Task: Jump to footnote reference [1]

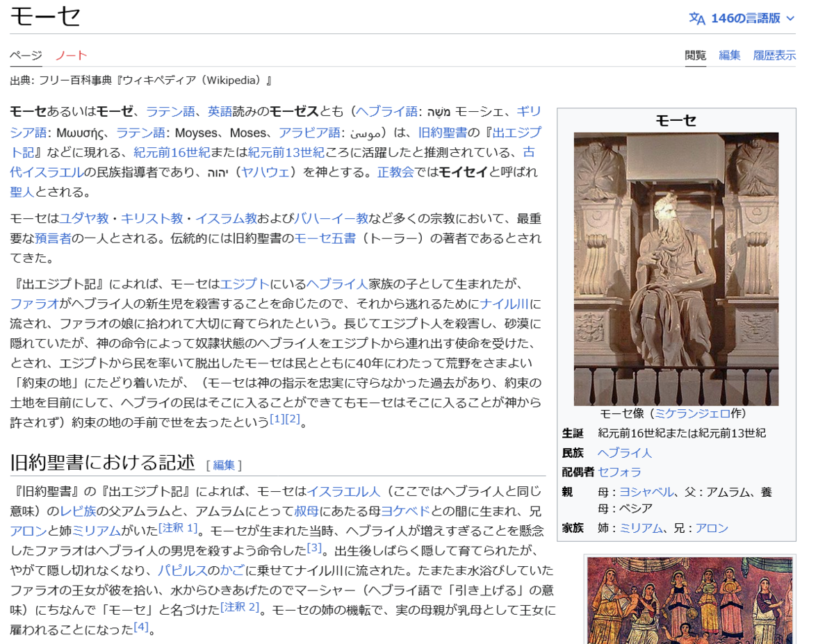Action: pyautogui.click(x=277, y=419)
